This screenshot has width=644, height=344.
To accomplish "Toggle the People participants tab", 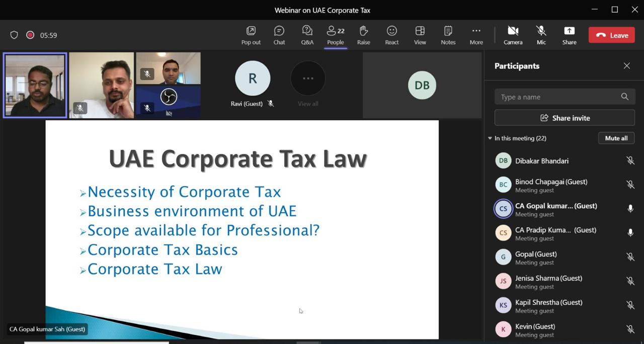I will (335, 35).
